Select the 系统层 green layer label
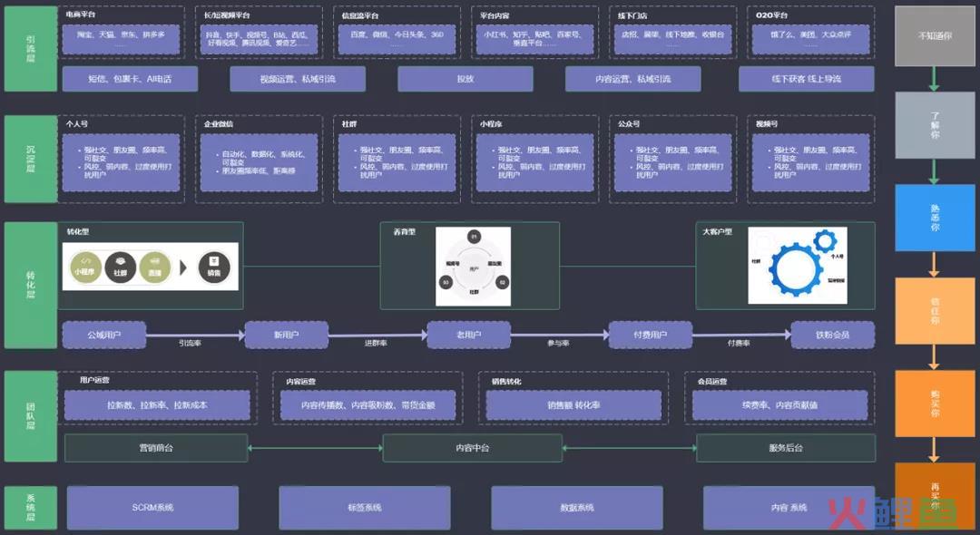Viewport: 980px width, 535px height. click(x=31, y=508)
